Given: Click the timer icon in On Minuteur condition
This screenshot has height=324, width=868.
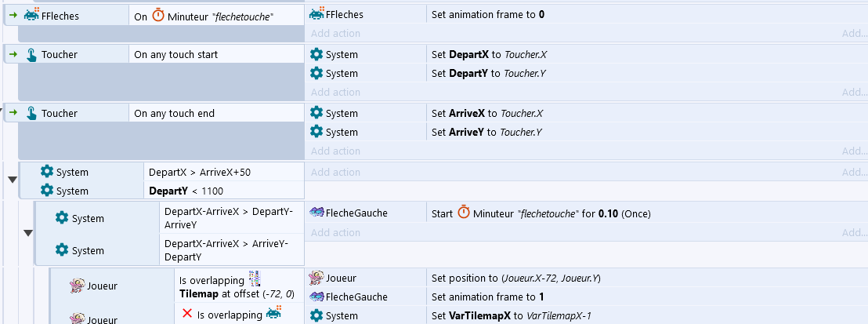Looking at the screenshot, I should coord(158,16).
